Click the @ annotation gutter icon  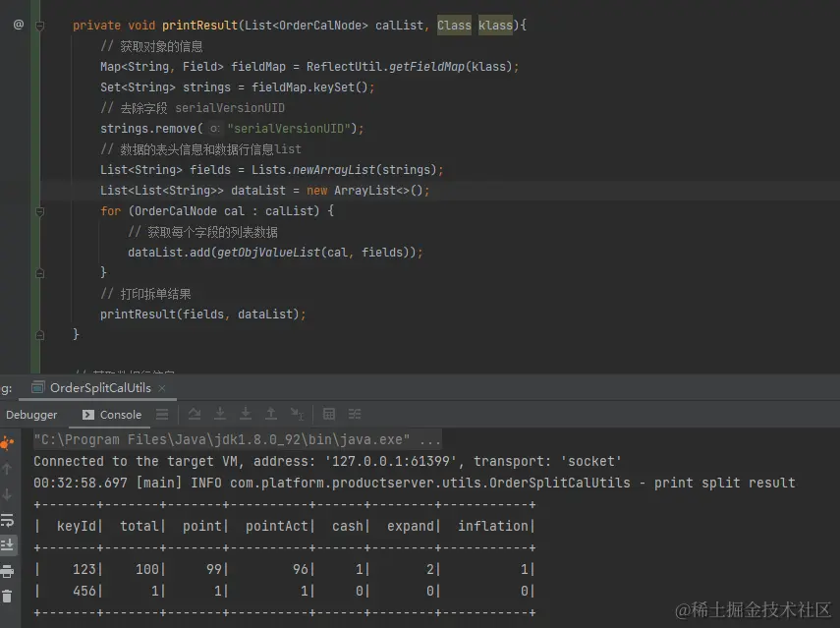(19, 25)
